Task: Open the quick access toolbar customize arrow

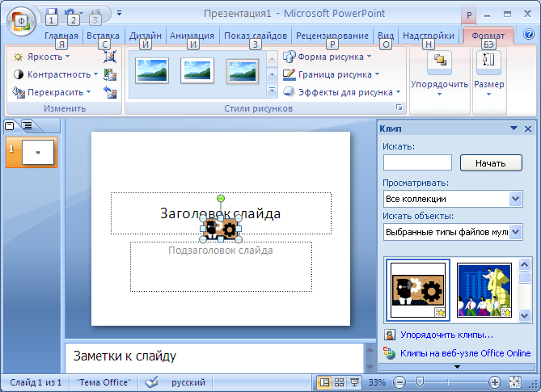Action: pos(119,14)
